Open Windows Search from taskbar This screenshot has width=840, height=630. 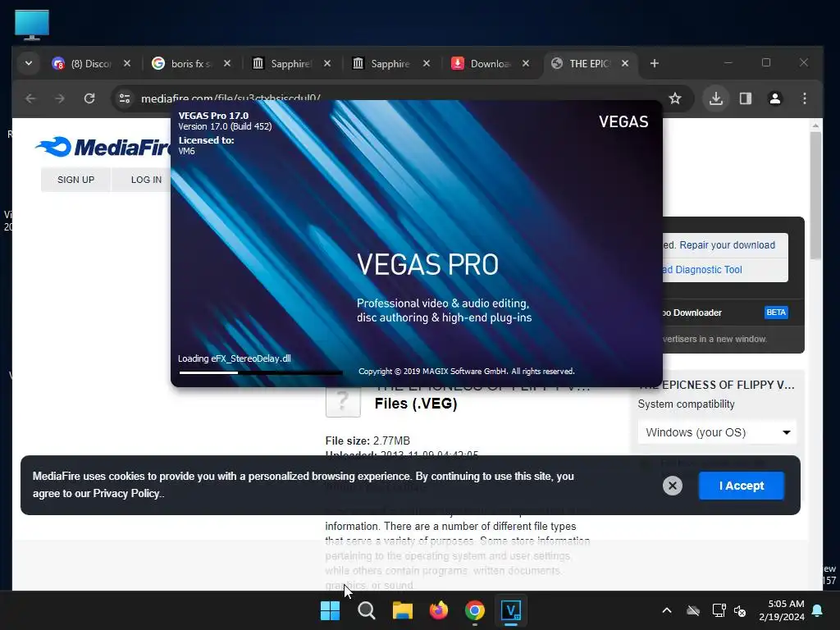[367, 610]
